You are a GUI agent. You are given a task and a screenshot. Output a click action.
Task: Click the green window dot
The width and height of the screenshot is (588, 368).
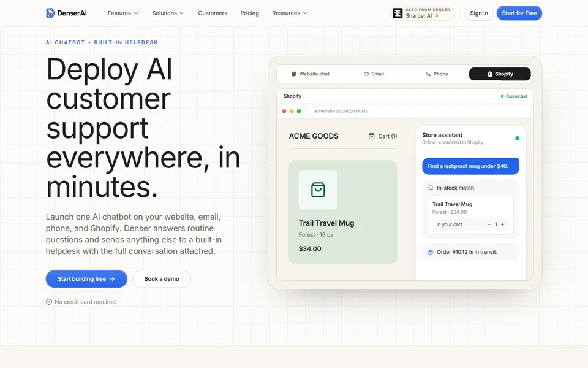point(299,111)
